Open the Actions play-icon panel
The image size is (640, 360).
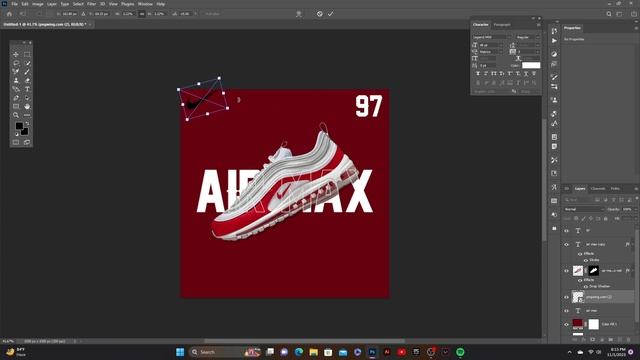coord(554,41)
